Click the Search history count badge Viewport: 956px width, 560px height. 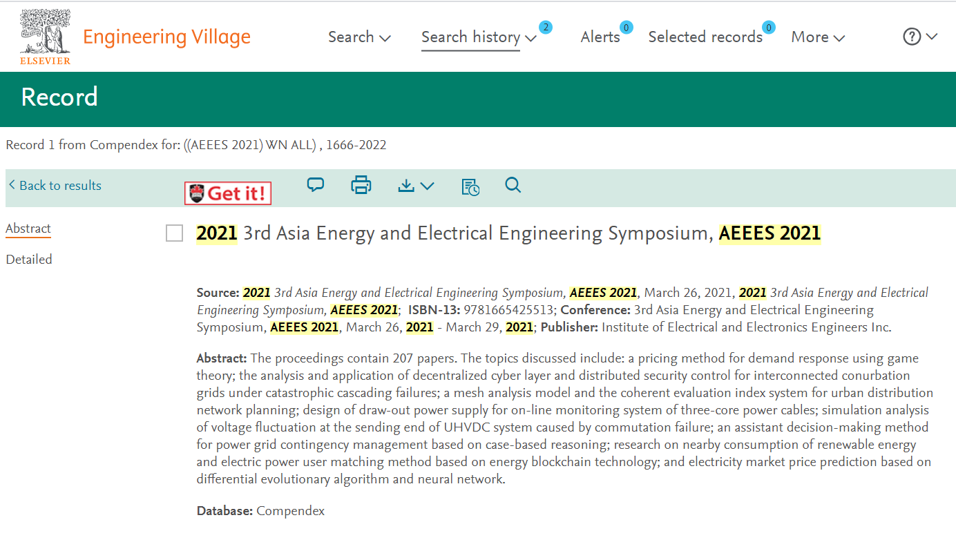[546, 28]
